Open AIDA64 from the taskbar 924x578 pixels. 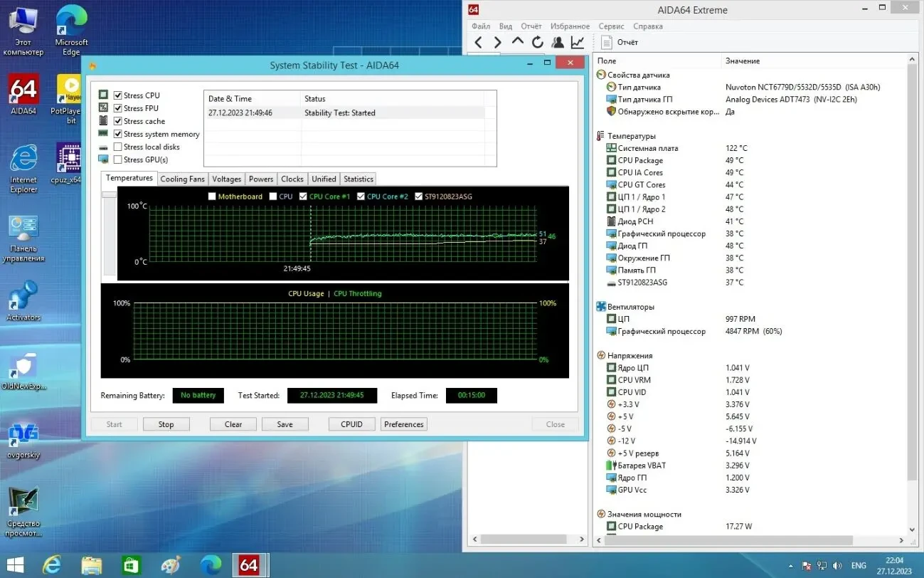coord(250,565)
